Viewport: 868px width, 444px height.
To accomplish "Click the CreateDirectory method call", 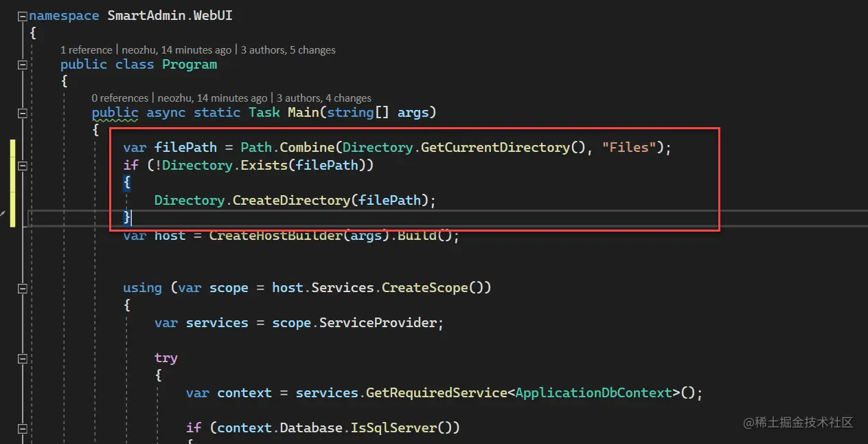I will tap(291, 200).
